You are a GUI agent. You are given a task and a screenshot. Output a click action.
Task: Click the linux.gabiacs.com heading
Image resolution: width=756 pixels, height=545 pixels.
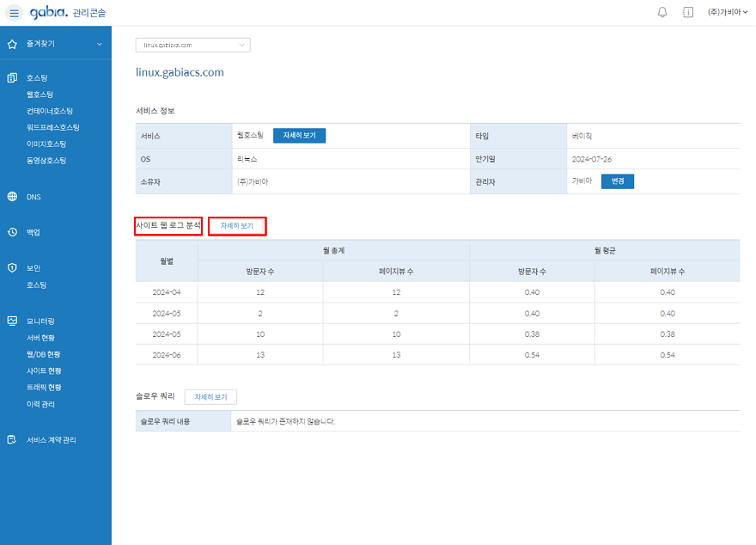tap(180, 72)
